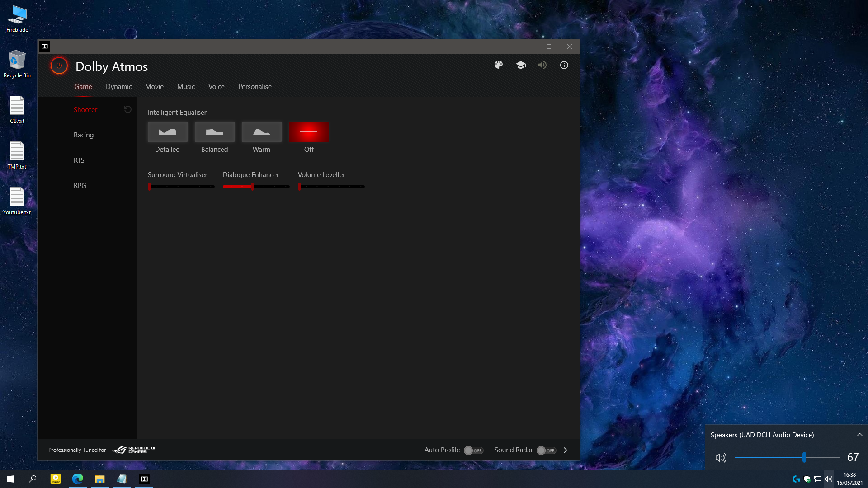Select the Shooter game profile
Viewport: 868px width, 488px height.
(85, 110)
